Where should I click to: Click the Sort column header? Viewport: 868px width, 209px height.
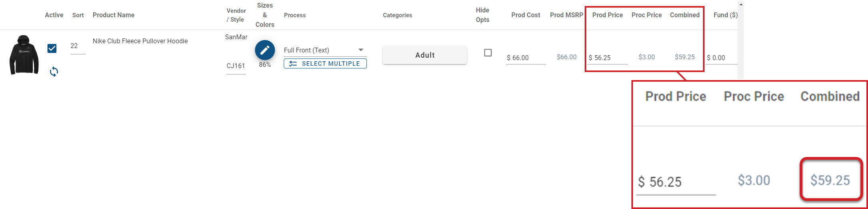tap(78, 15)
